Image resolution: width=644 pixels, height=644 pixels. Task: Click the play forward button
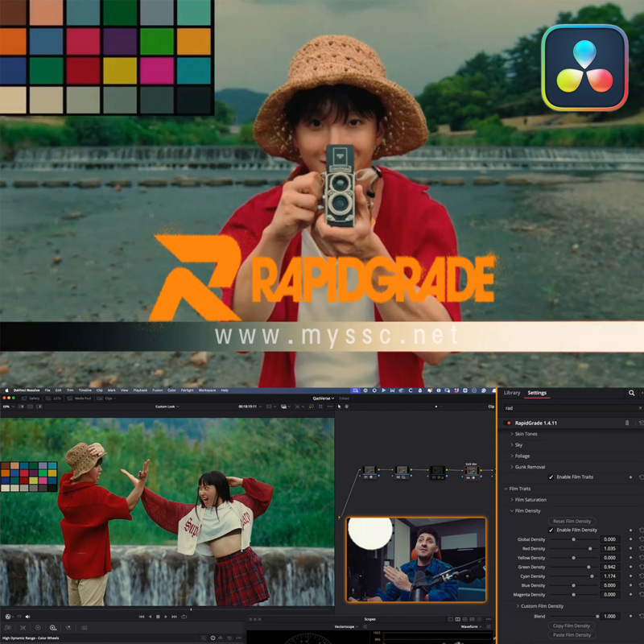(x=166, y=617)
